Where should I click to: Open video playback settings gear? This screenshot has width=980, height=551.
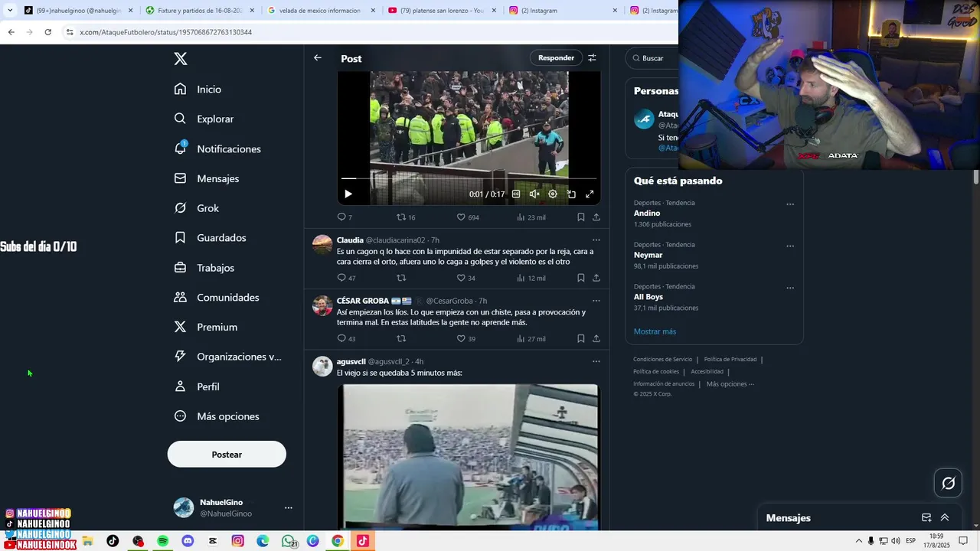point(553,194)
